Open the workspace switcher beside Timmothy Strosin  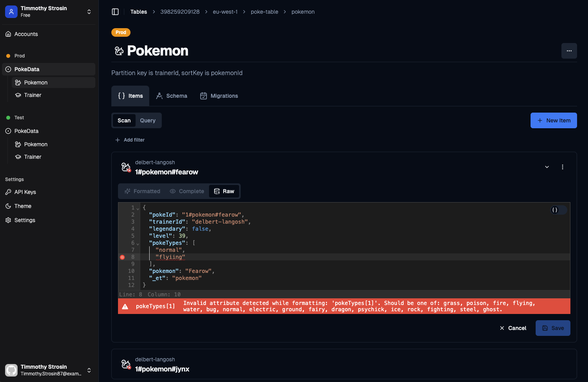89,11
